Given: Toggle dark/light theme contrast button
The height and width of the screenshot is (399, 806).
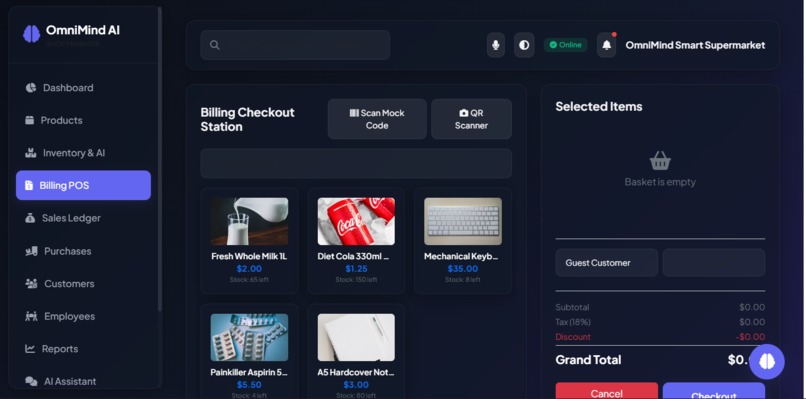Looking at the screenshot, I should pos(524,45).
